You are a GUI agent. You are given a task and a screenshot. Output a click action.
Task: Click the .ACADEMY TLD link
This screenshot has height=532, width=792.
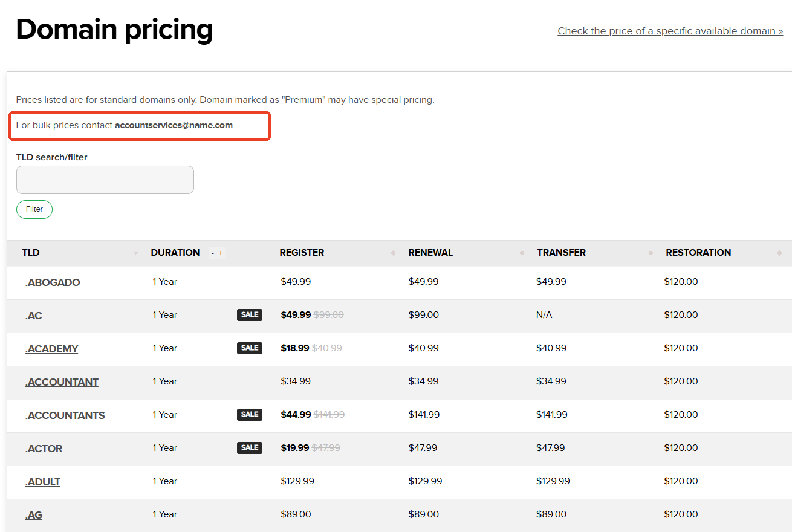(52, 349)
